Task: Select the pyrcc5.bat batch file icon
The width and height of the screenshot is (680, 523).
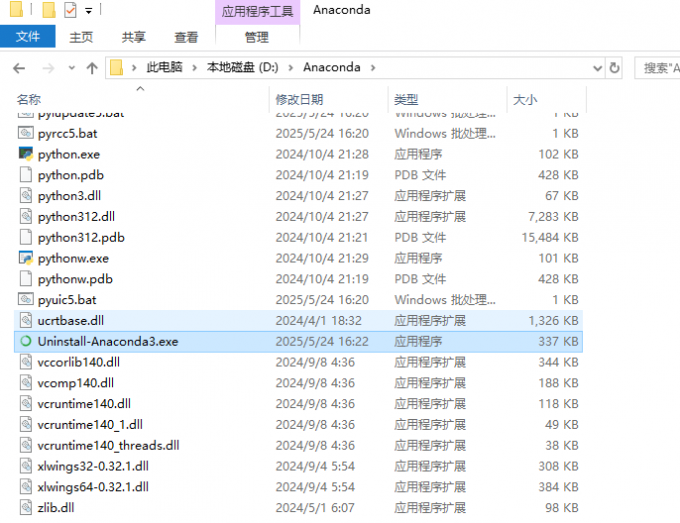Action: tap(26, 133)
